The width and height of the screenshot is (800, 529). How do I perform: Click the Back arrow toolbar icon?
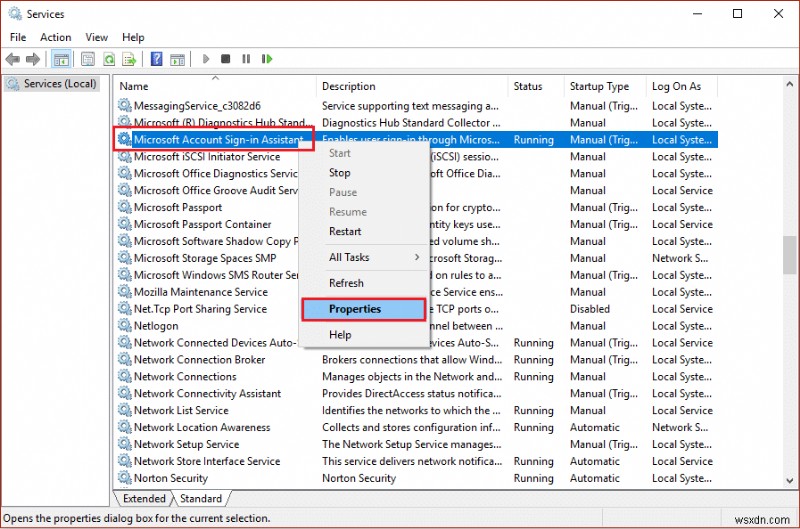coord(13,59)
